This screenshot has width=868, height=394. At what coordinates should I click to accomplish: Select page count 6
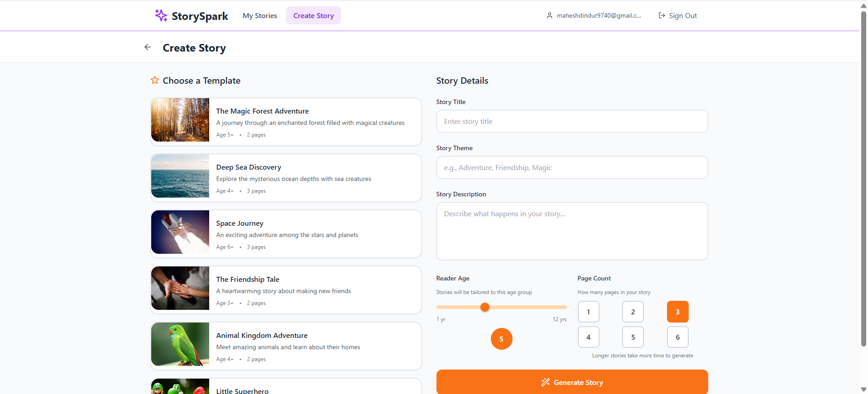tap(677, 337)
